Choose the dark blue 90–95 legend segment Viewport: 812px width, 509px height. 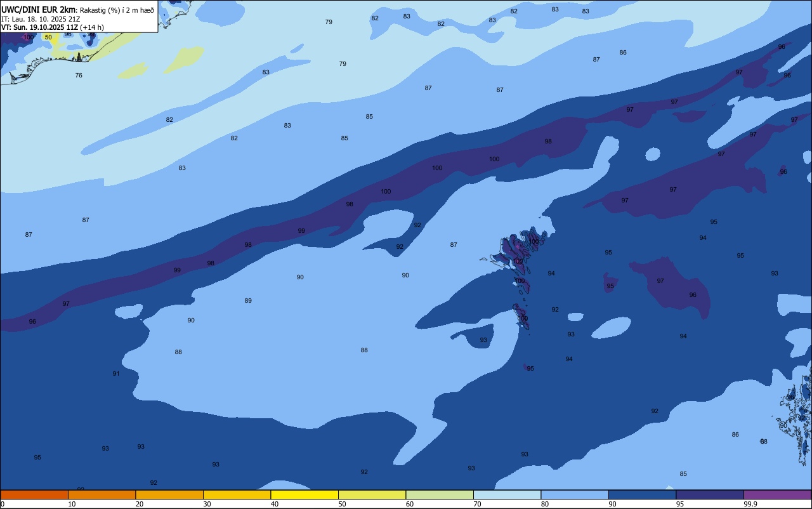coord(642,494)
